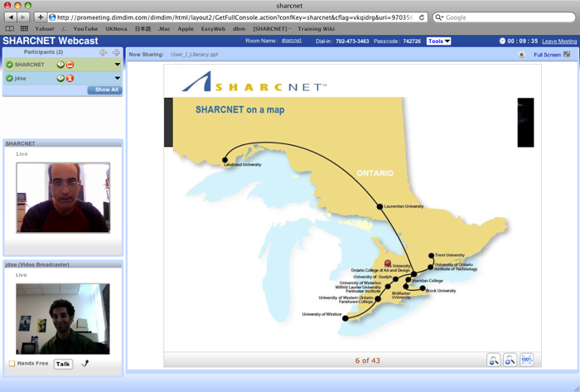This screenshot has height=392, width=580.
Task: Expand the jdoe participant options arrow
Action: (x=117, y=78)
